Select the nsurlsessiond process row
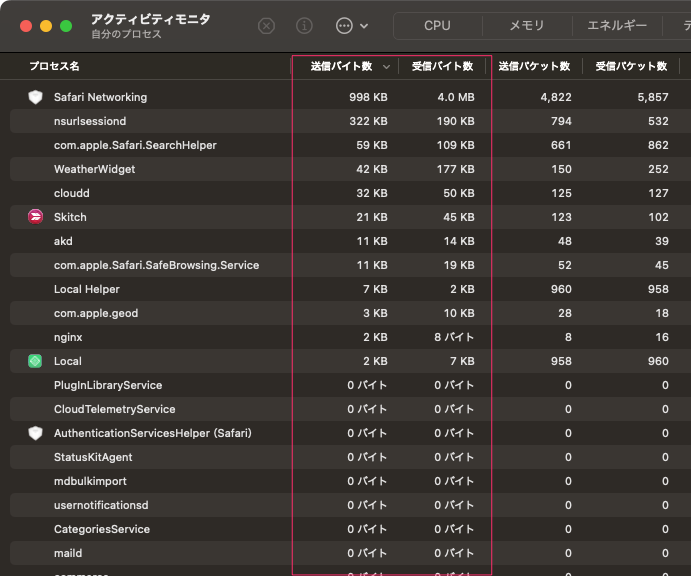 point(90,121)
